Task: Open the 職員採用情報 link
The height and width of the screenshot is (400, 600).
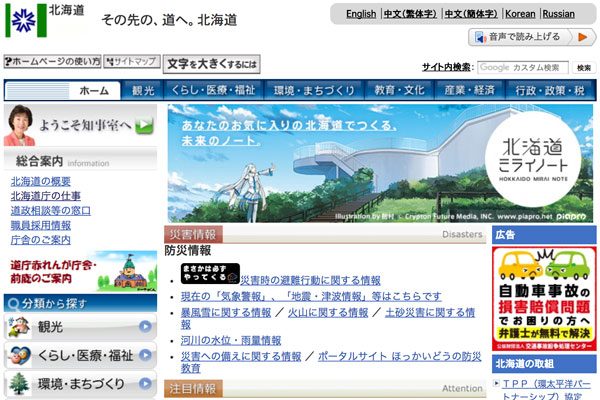Action: pos(41,225)
